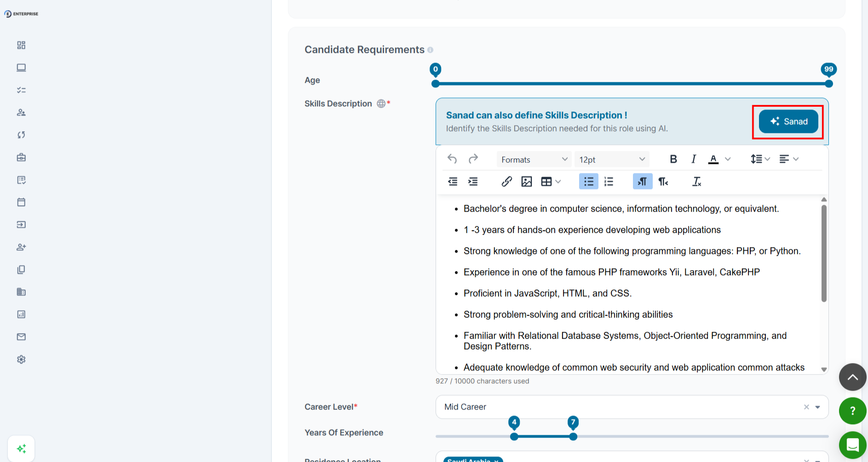Expand the Career Level dropdown arrow
Image resolution: width=868 pixels, height=462 pixels.
pos(818,407)
